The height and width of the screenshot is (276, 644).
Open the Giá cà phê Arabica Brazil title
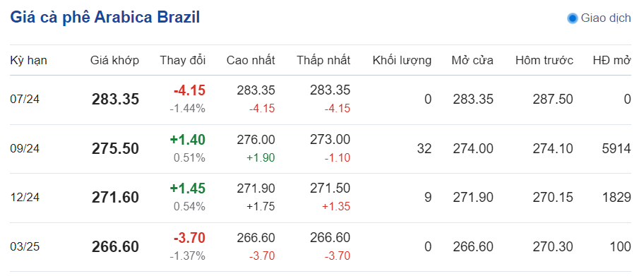(105, 18)
